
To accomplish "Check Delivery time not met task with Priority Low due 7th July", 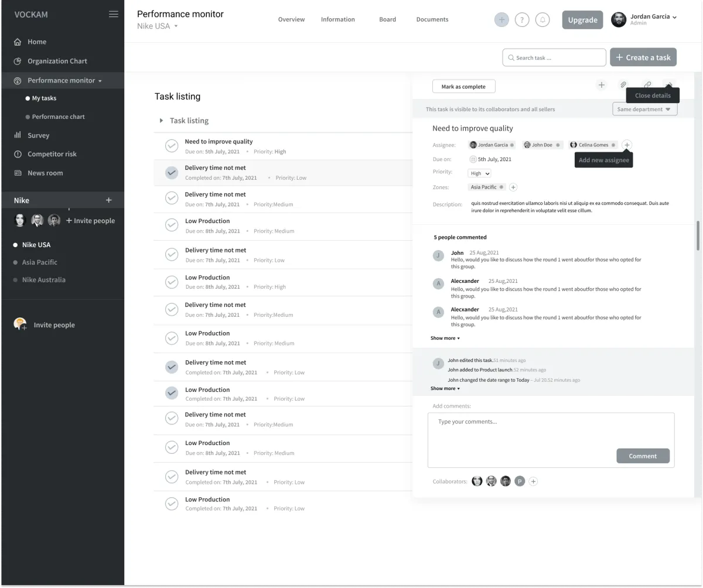I will (172, 254).
